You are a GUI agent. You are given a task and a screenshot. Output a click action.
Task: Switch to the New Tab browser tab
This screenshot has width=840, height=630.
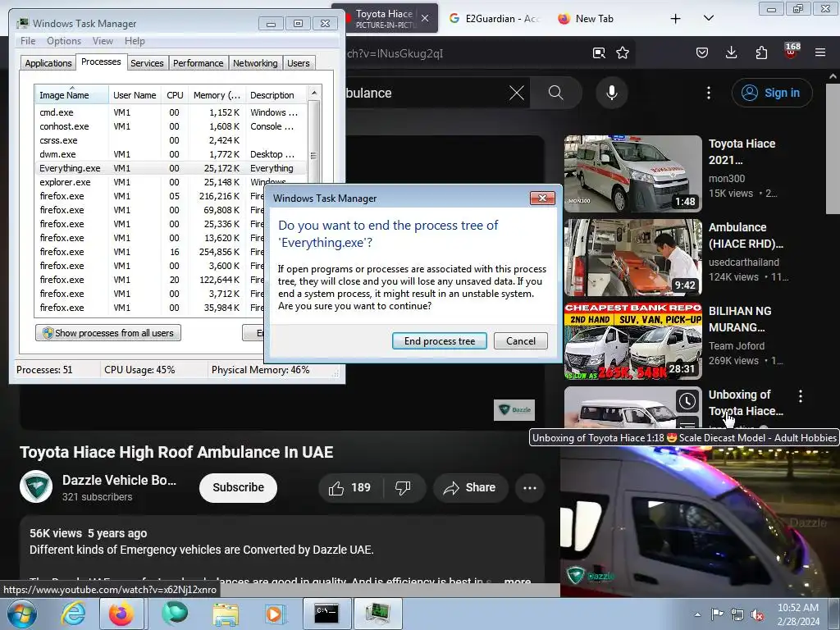click(x=594, y=19)
